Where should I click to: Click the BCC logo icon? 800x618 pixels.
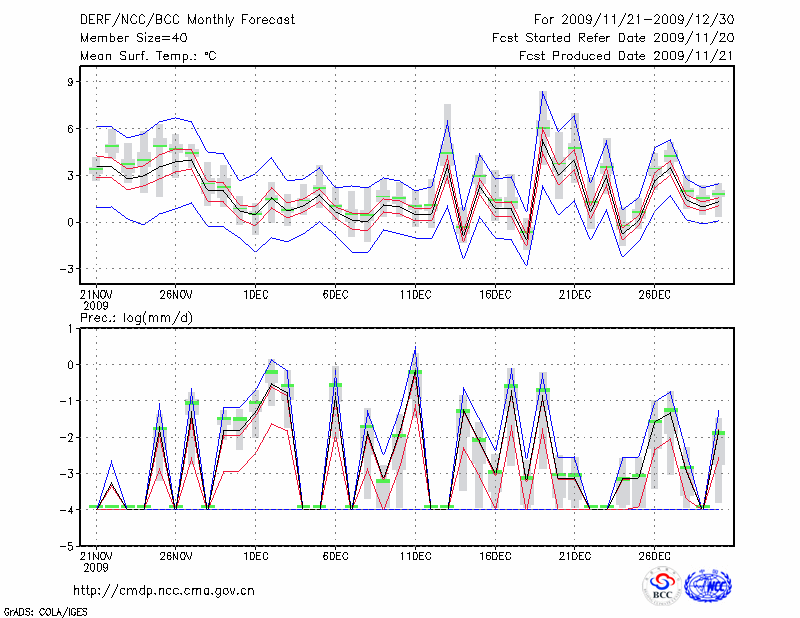click(662, 586)
